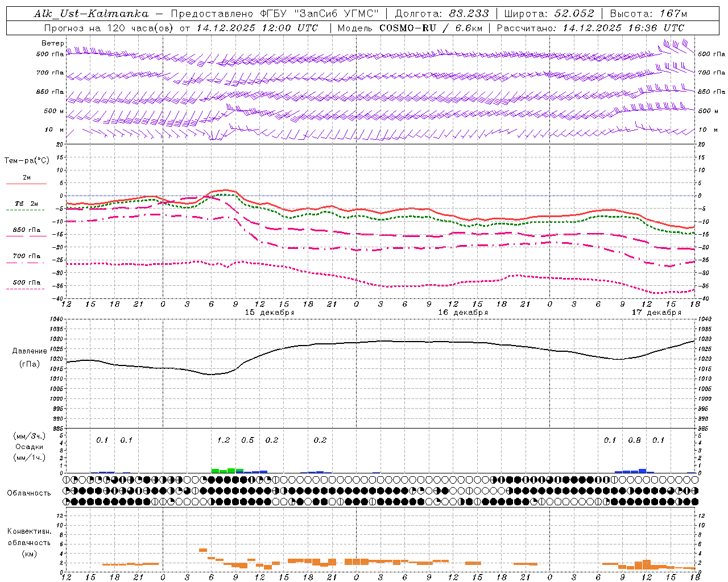Screen dimensions: 728x582
Task: Click the Осадки precipitation panel label
Action: click(x=30, y=447)
